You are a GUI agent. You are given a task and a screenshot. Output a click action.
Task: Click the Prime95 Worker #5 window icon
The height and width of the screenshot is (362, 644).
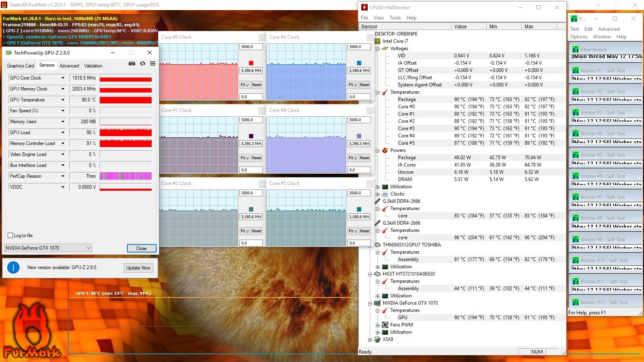[575, 155]
